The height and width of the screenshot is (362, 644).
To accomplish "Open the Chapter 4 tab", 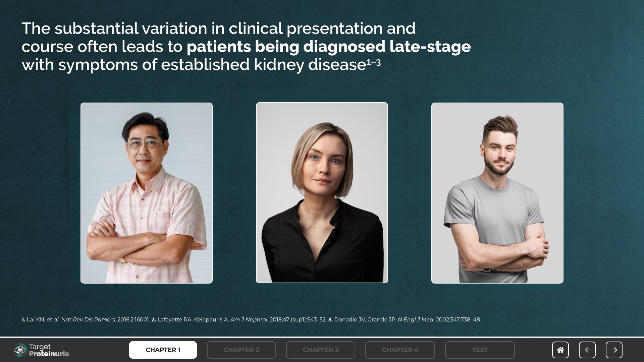I will pos(400,350).
